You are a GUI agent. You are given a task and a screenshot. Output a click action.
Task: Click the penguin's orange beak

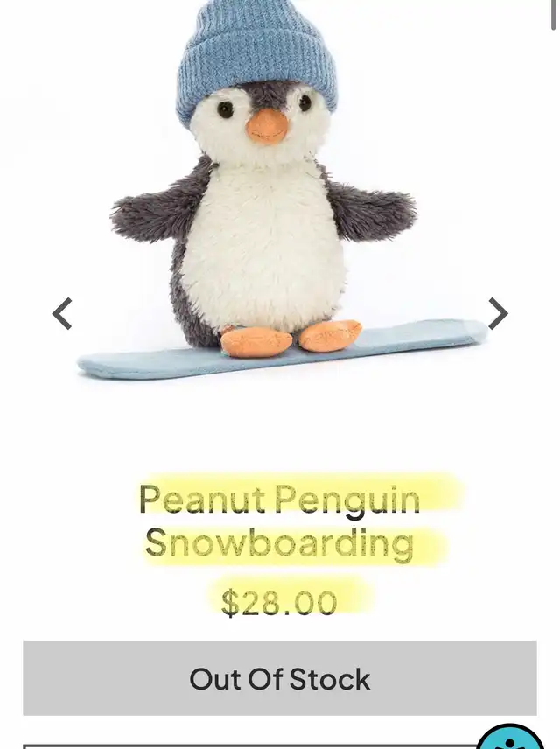point(268,127)
